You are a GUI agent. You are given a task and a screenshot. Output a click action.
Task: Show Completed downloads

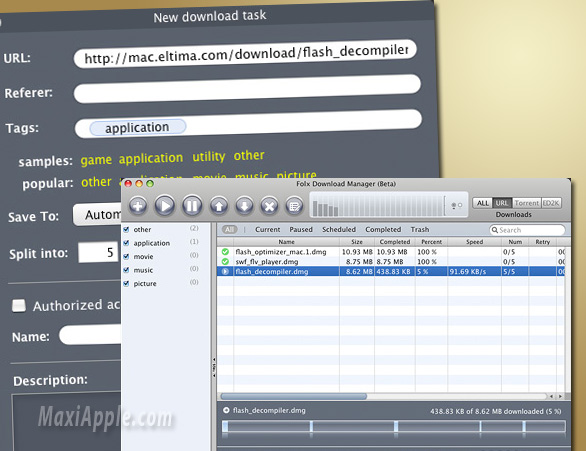(383, 229)
